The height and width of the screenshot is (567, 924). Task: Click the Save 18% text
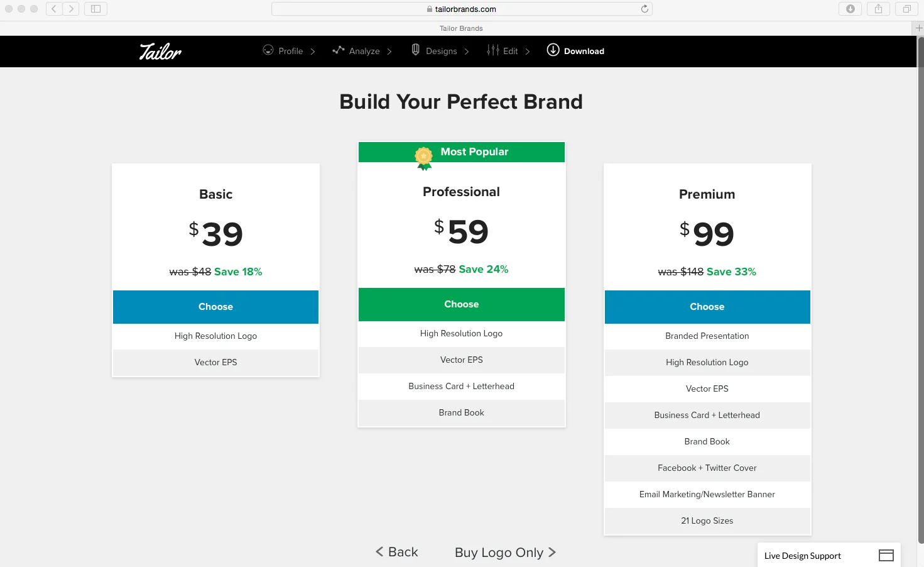[x=238, y=272]
